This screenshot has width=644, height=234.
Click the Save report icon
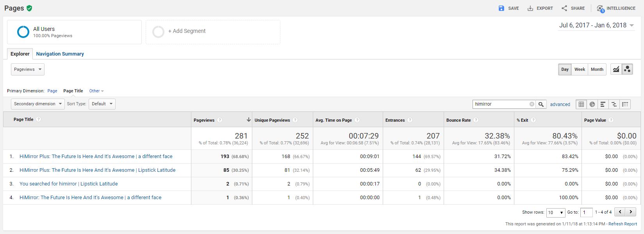[501, 8]
